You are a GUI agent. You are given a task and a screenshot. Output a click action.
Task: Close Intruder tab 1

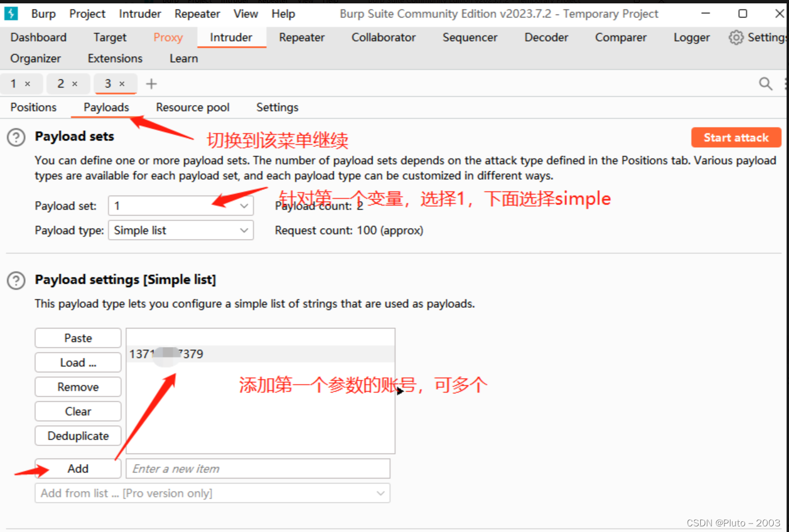point(28,84)
